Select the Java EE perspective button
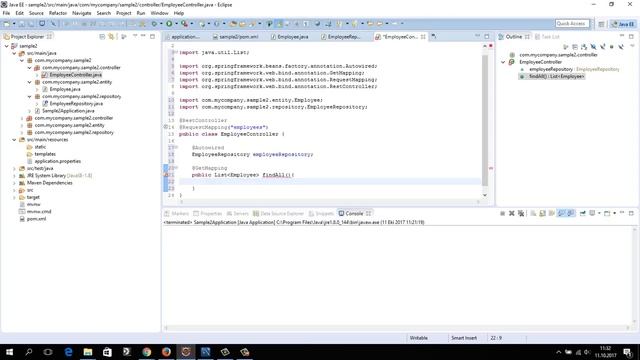Screen dimensions: 640x360 point(623,24)
